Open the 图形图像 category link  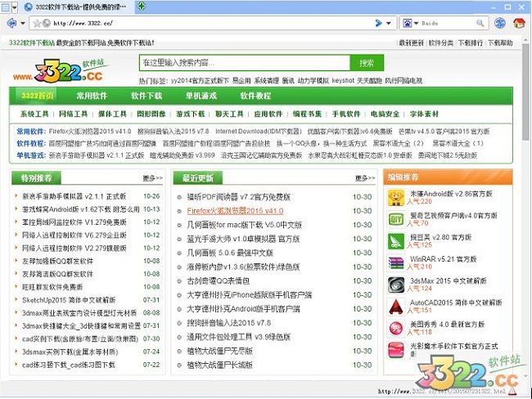pos(151,114)
